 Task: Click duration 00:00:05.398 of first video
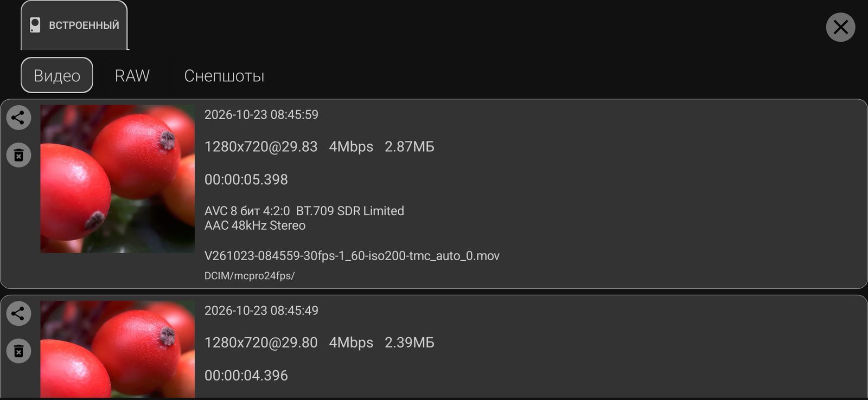[246, 179]
